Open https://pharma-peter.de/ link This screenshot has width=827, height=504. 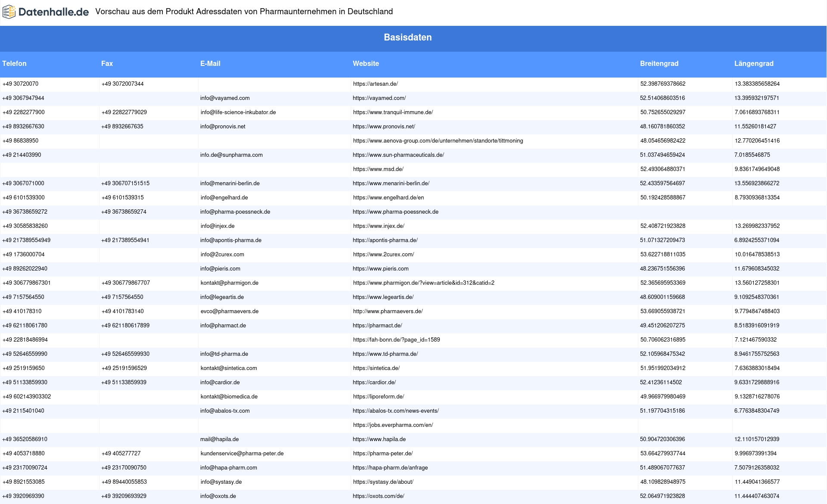coord(383,454)
